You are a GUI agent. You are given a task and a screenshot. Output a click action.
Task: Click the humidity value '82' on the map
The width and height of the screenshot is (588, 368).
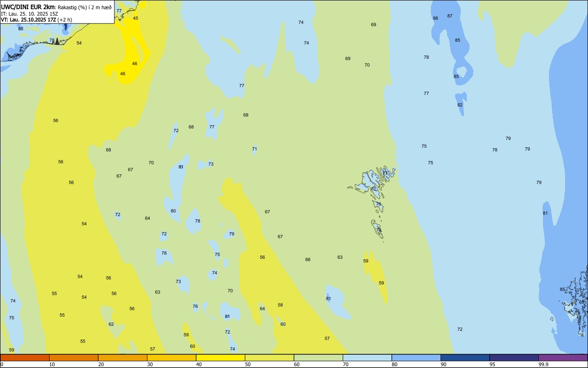[x=460, y=105]
